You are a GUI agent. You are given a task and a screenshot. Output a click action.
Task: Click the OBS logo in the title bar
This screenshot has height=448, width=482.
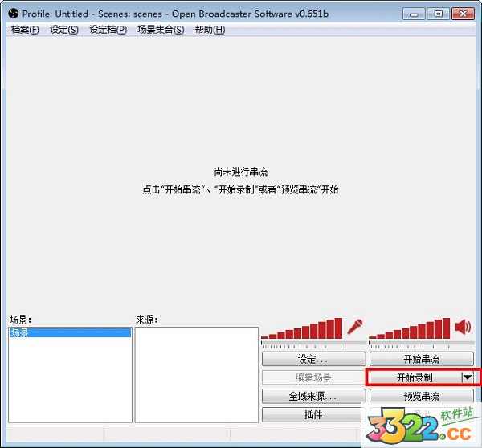13,14
